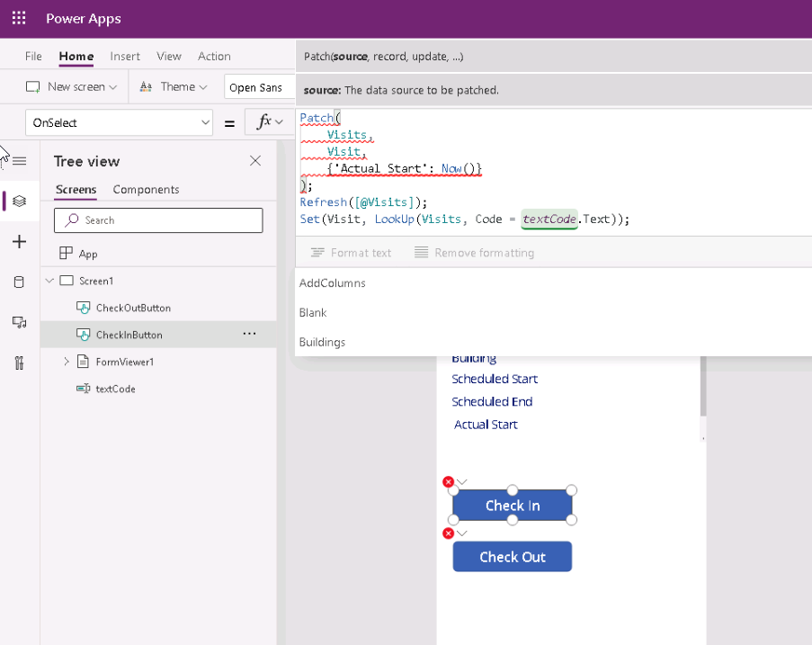Click FormViewer1 form icon in tree
Viewport: 812px width, 645px height.
click(83, 362)
